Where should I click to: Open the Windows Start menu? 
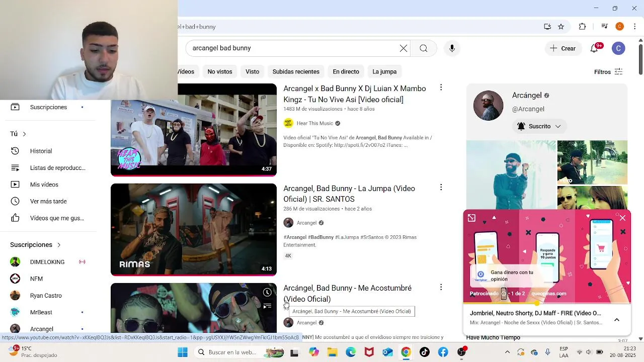pos(182,352)
